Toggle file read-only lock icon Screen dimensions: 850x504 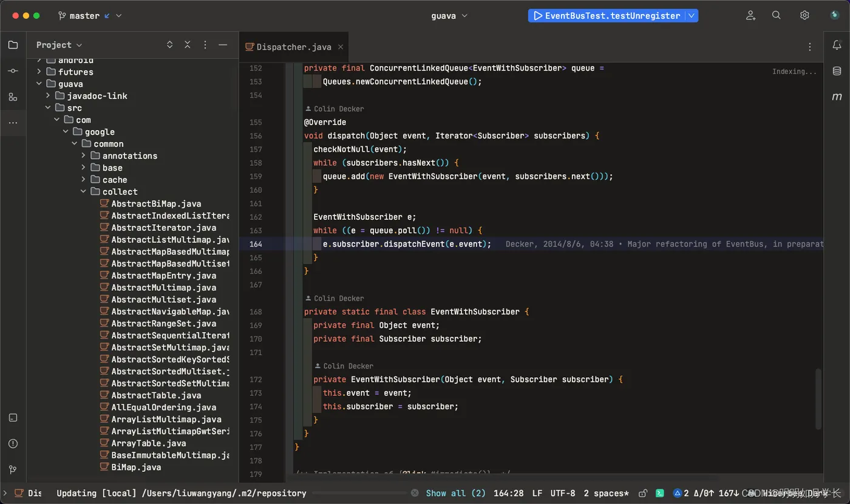pyautogui.click(x=643, y=493)
